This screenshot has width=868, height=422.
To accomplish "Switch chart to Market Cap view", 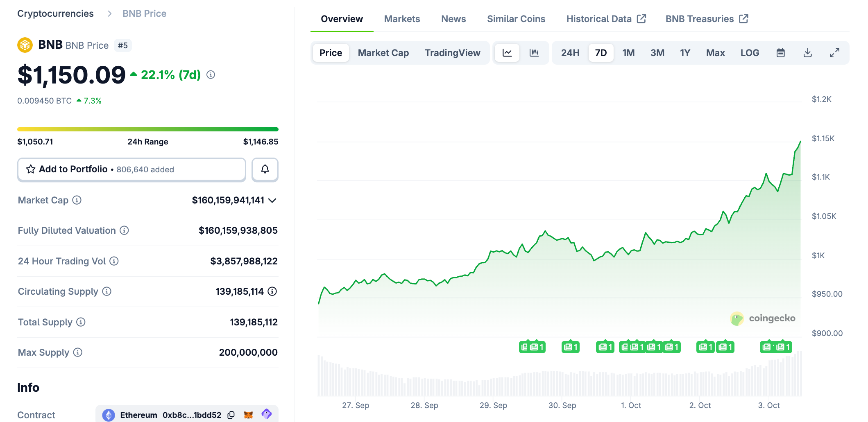I will pyautogui.click(x=383, y=52).
